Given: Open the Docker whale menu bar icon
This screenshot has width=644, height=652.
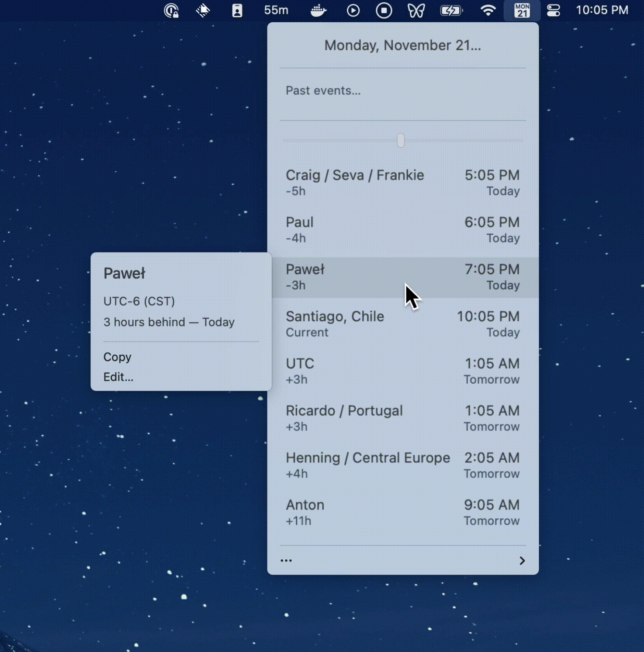Looking at the screenshot, I should (318, 10).
